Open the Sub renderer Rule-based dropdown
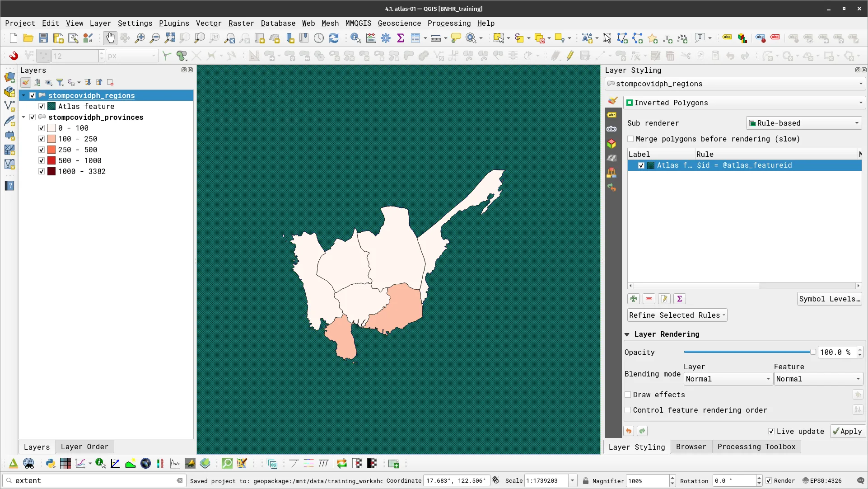The image size is (868, 489). [x=804, y=122]
